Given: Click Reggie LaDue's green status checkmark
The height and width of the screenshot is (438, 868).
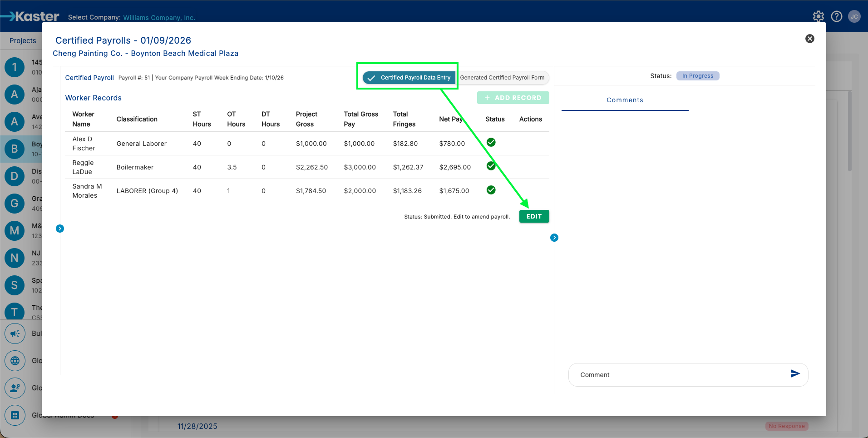Looking at the screenshot, I should tap(491, 166).
